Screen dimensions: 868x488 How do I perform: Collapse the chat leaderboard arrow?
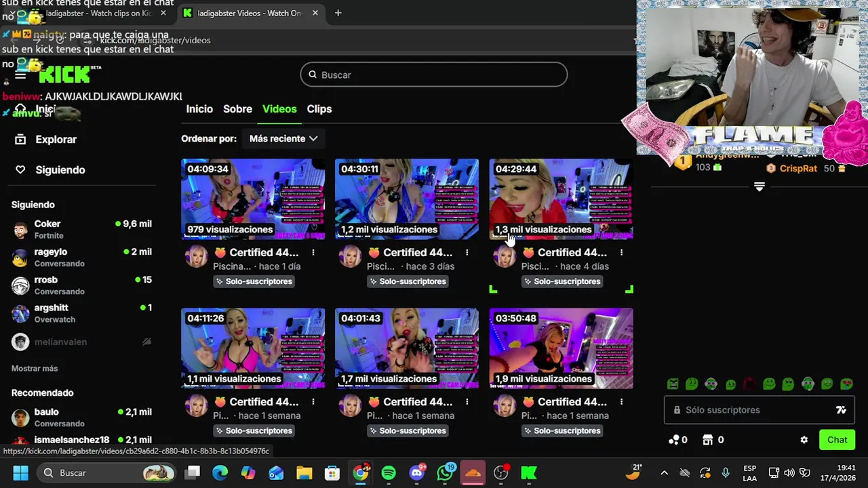click(759, 186)
